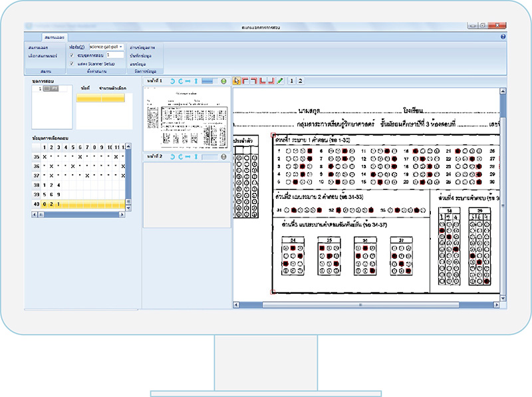Click the green status circle for page 1
The image size is (532, 397).
[224, 81]
